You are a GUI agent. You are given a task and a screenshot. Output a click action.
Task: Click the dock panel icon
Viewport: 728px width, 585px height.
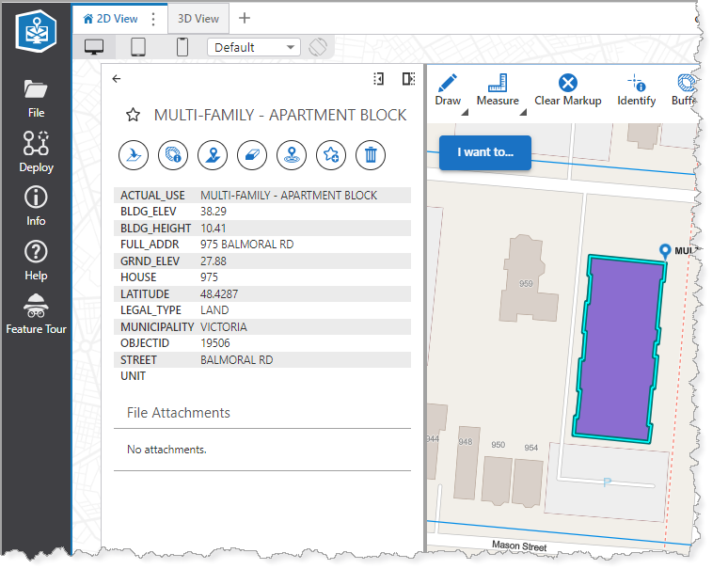click(408, 79)
